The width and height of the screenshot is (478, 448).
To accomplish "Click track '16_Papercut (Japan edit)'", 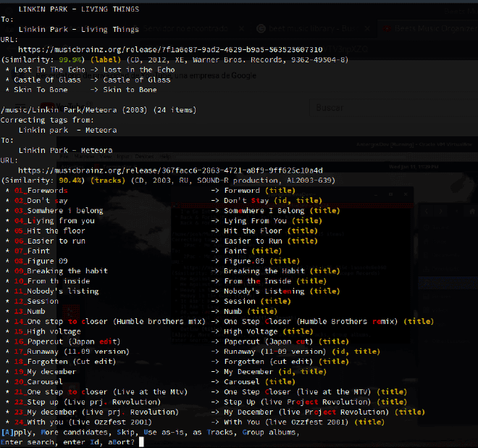I will coord(67,341).
